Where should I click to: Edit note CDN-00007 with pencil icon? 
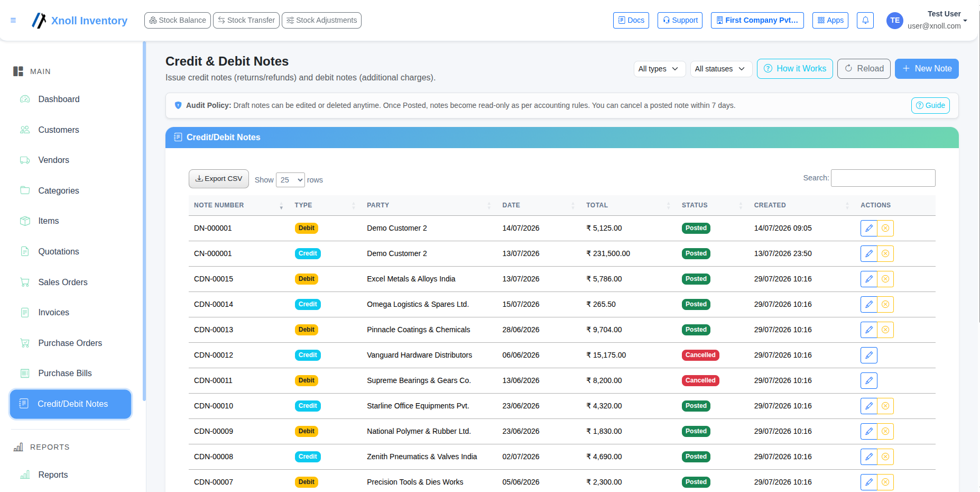(869, 482)
